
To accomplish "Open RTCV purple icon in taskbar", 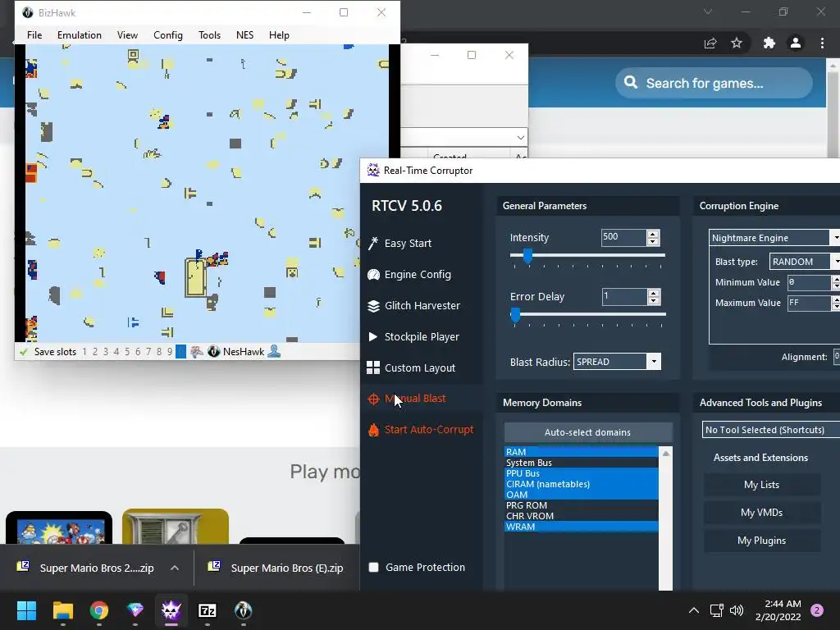I will pyautogui.click(x=171, y=610).
